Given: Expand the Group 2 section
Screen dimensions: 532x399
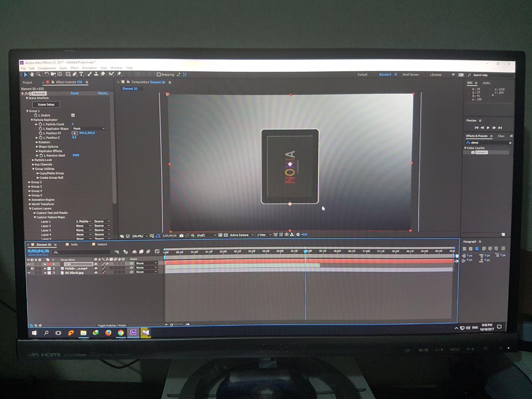Looking at the screenshot, I should (x=29, y=182).
